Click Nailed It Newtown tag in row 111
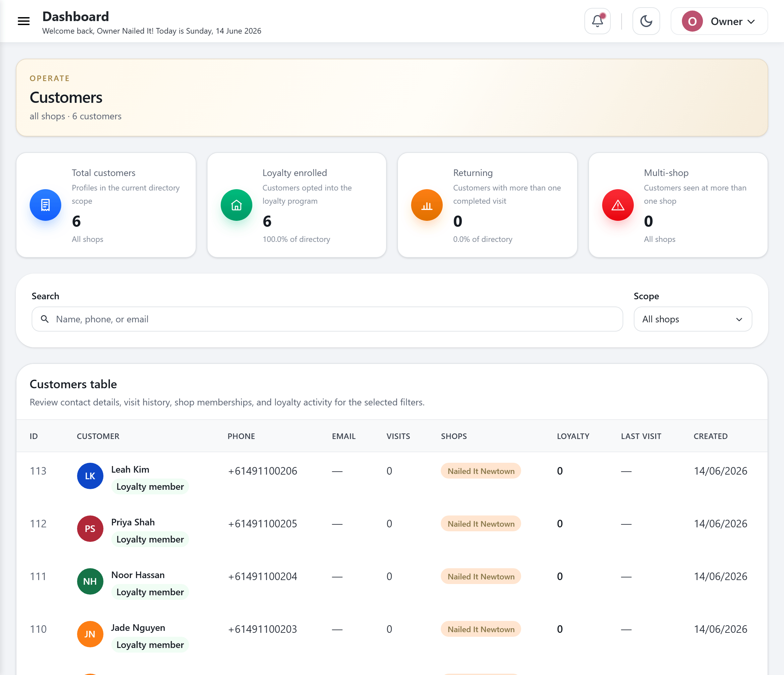 coord(481,576)
